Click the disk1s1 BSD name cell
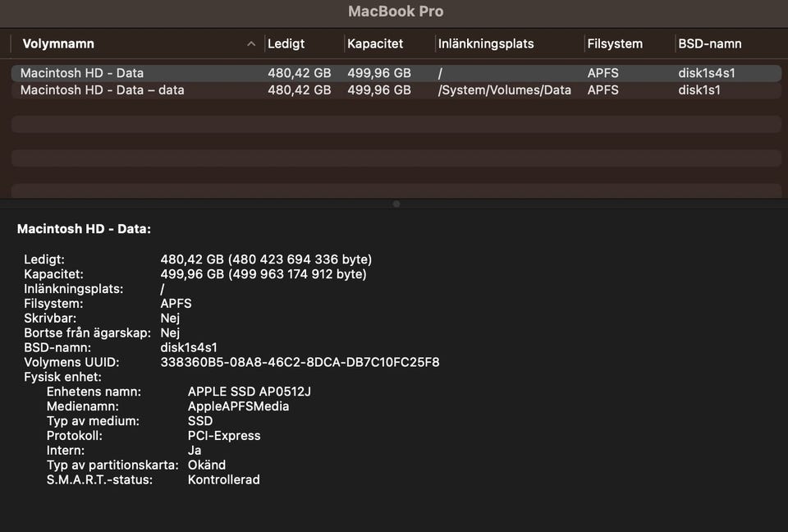The height and width of the screenshot is (532, 788). click(x=699, y=90)
